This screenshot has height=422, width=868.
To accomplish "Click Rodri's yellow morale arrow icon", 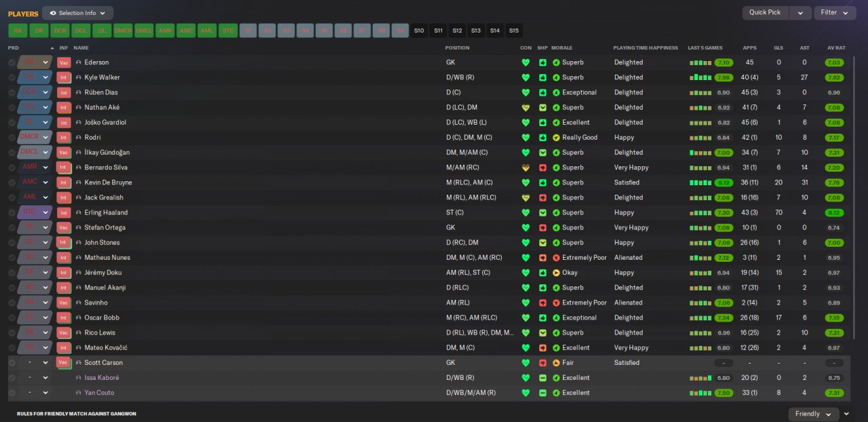I will (x=556, y=138).
